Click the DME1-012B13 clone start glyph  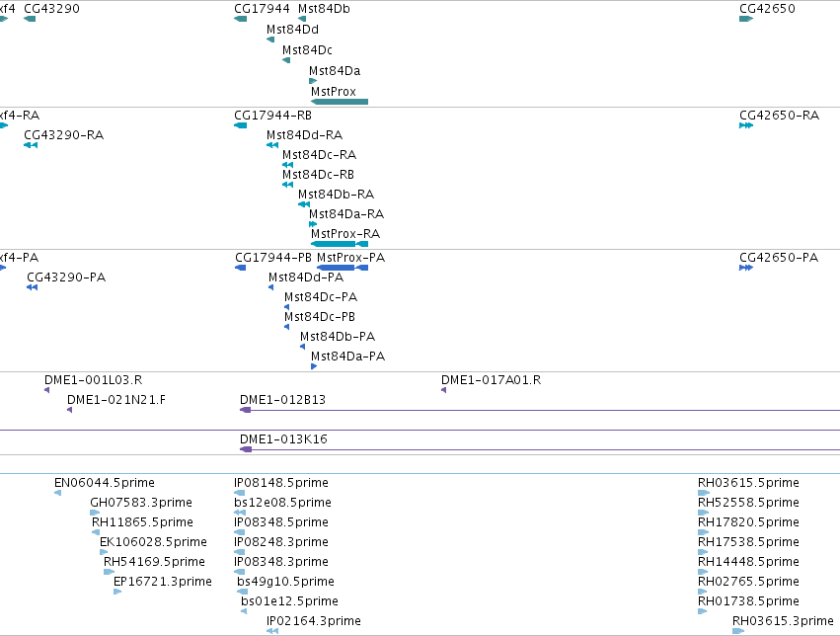pyautogui.click(x=246, y=410)
